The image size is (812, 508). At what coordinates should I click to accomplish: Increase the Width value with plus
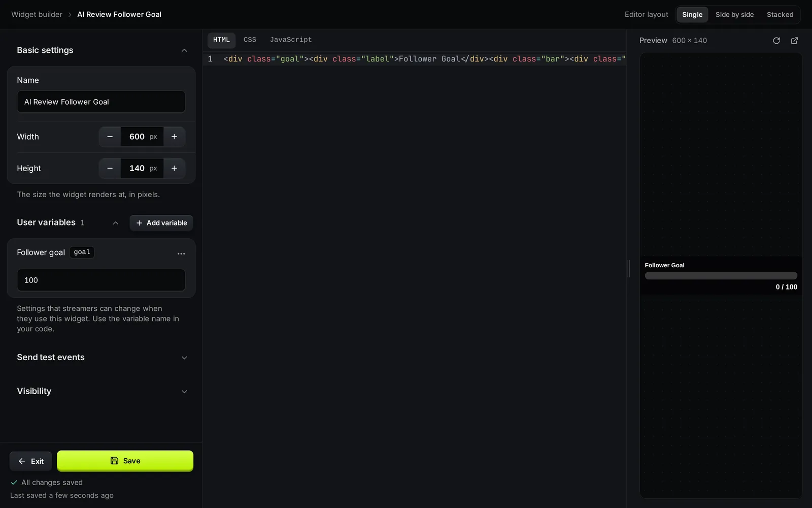point(174,137)
